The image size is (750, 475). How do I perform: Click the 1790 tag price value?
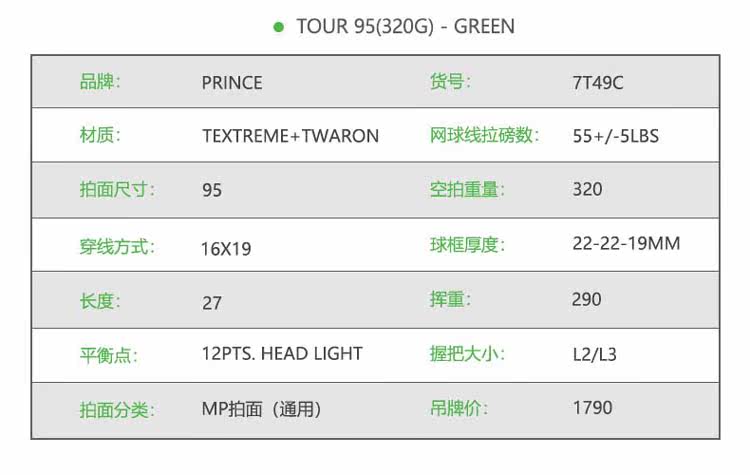[593, 408]
